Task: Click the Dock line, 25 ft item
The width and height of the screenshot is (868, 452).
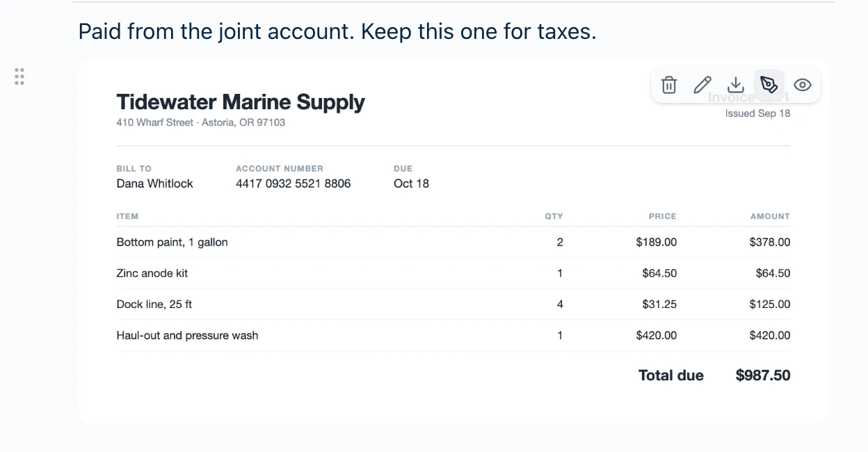Action: click(x=154, y=304)
